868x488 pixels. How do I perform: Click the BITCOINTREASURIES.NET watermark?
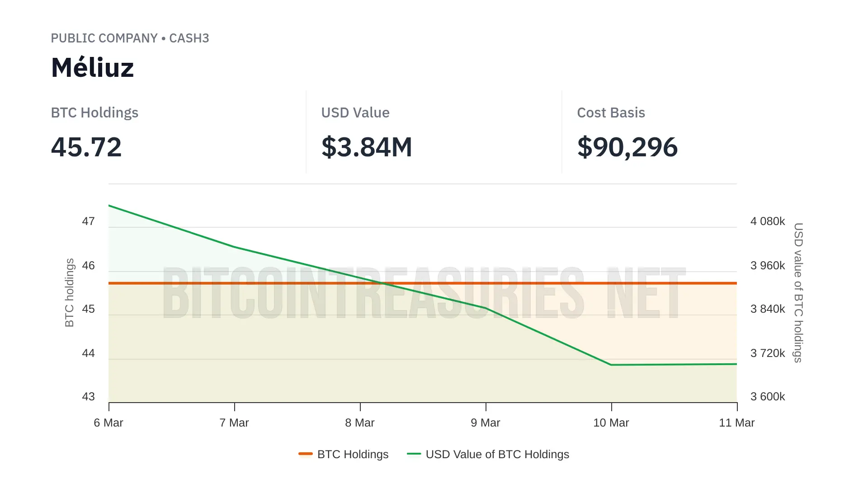[424, 293]
